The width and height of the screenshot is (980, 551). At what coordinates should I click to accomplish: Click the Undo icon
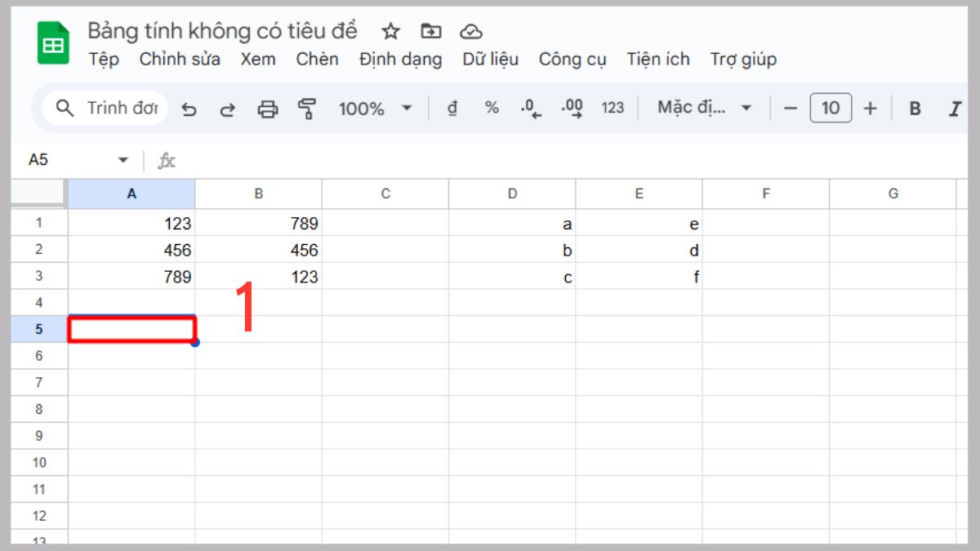[x=189, y=108]
